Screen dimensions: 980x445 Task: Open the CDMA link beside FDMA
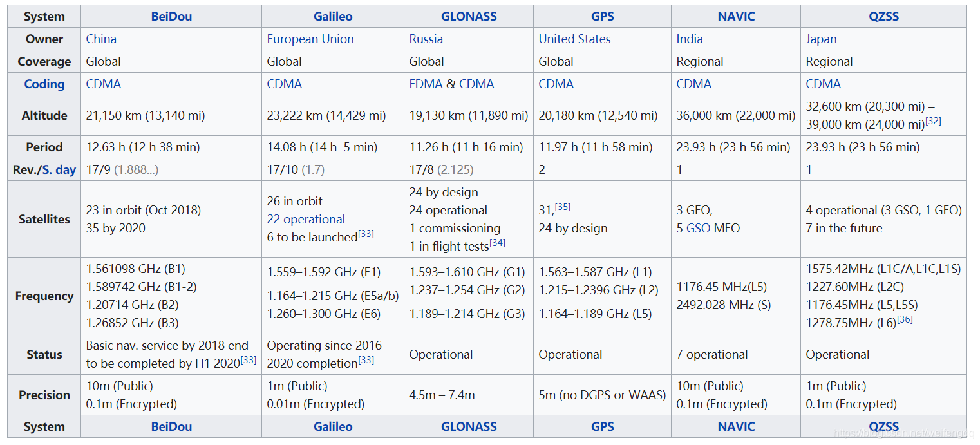[476, 84]
